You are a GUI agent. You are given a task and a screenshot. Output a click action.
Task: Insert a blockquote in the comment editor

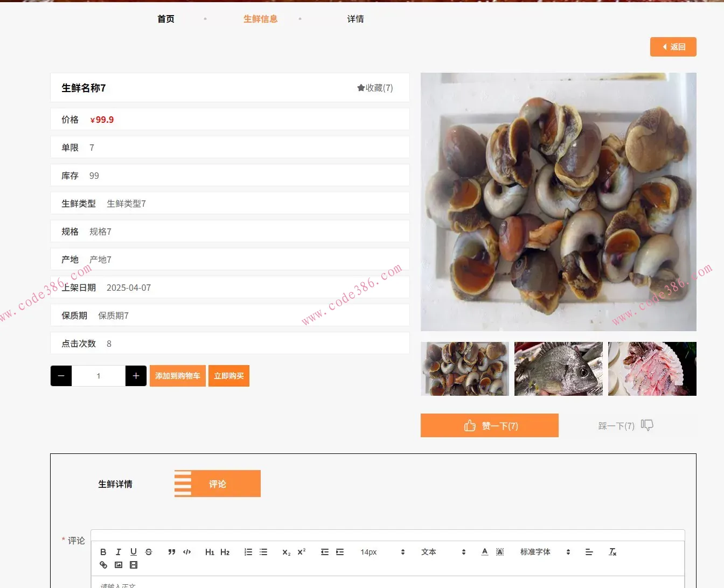172,552
